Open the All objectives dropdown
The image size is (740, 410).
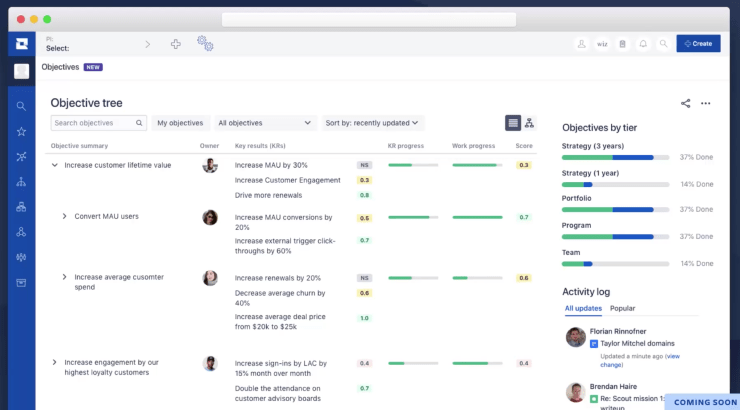pyautogui.click(x=264, y=123)
